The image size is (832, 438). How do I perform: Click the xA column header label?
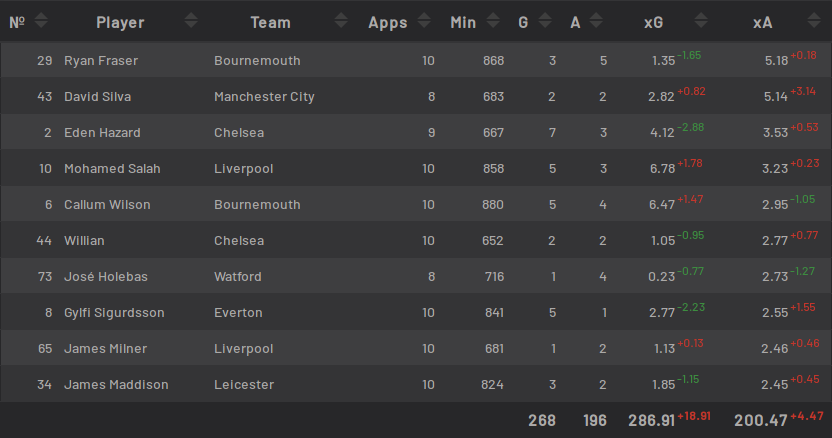(x=763, y=22)
